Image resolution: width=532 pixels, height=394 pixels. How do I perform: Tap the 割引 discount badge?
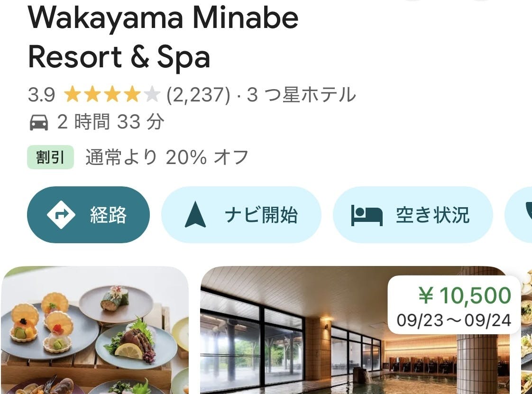pos(50,157)
